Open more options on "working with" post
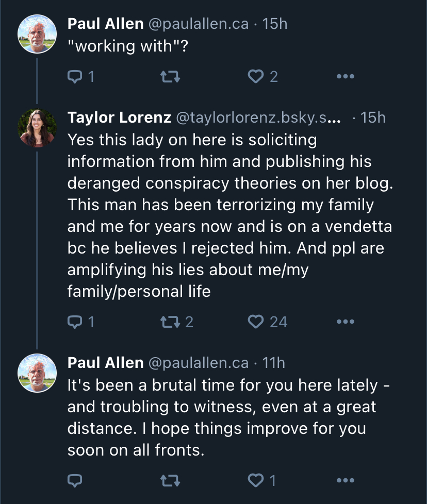 tap(346, 76)
